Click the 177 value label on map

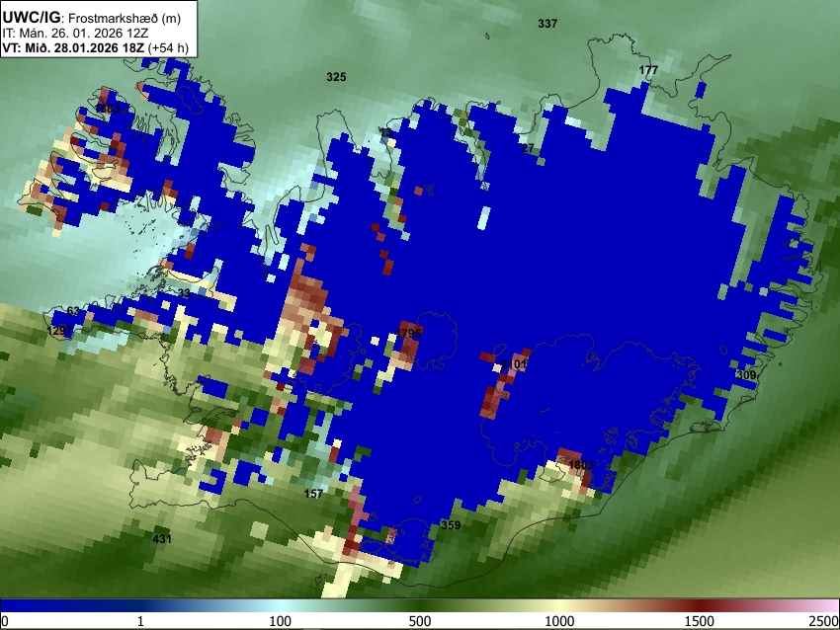tap(648, 70)
